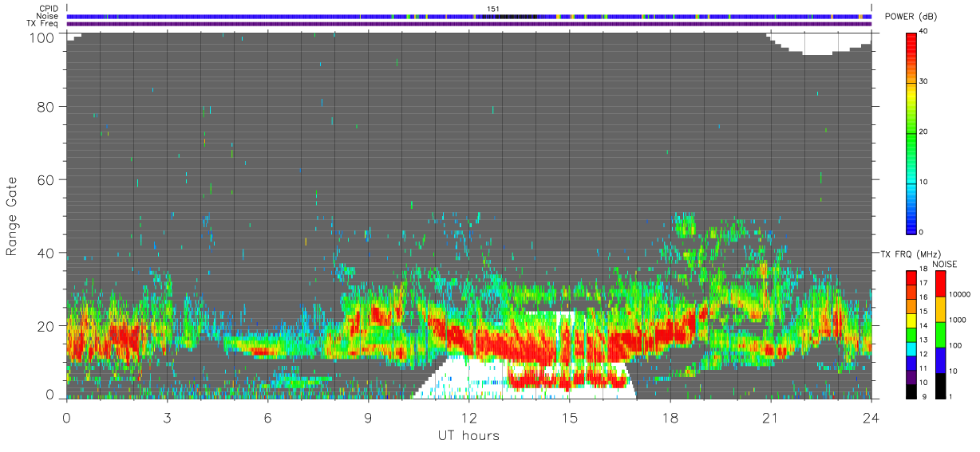Screen dimensions: 980x452
Task: Pick the green NOISE swatch between 100 and 1000
Action: [941, 334]
